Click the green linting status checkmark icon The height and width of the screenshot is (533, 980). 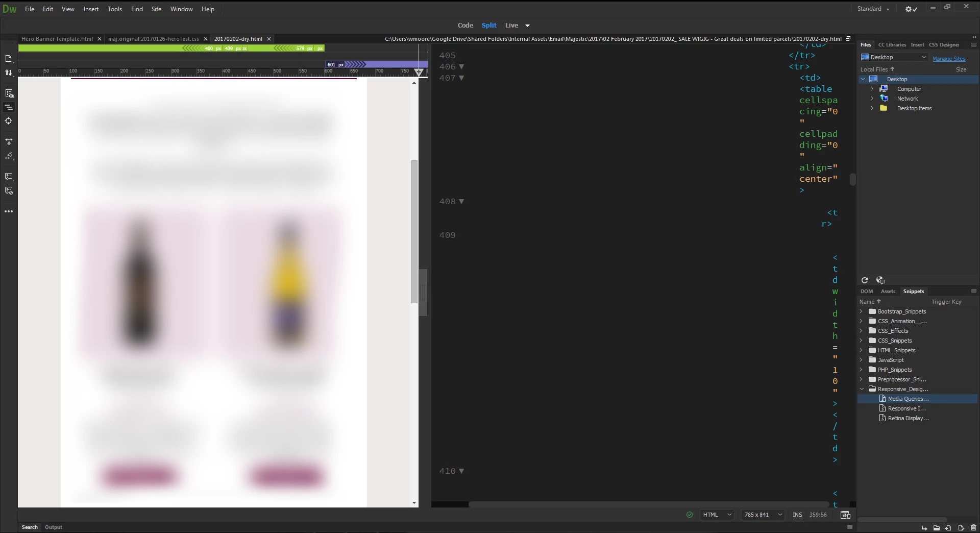click(x=690, y=515)
